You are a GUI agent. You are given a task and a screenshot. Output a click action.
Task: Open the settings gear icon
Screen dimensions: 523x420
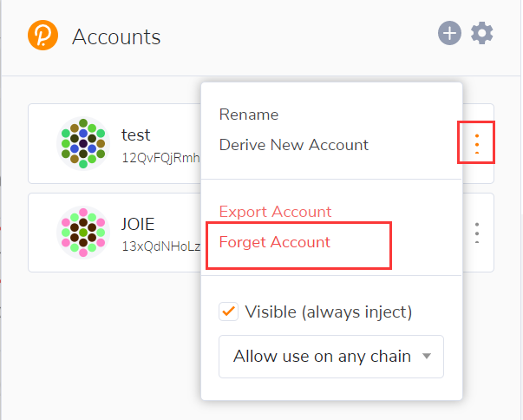point(481,33)
